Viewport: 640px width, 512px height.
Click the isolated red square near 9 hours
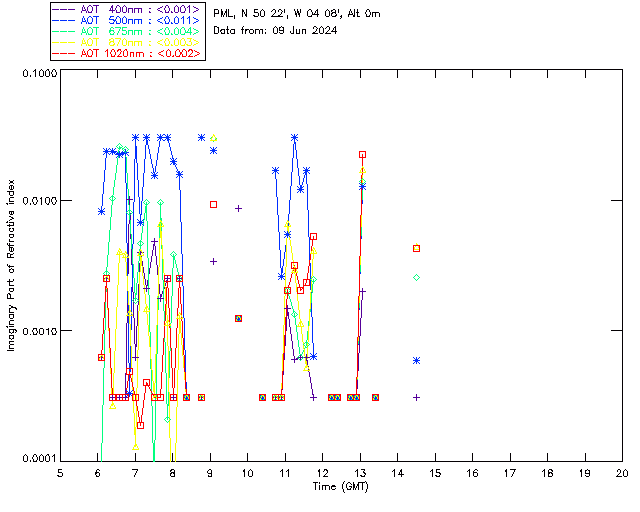pyautogui.click(x=213, y=204)
